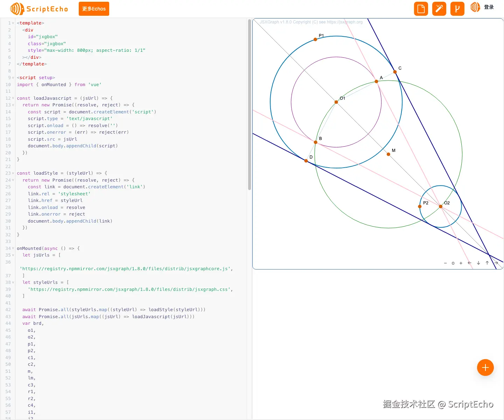Open the 更多Echos button
Image resolution: width=504 pixels, height=420 pixels.
point(94,9)
